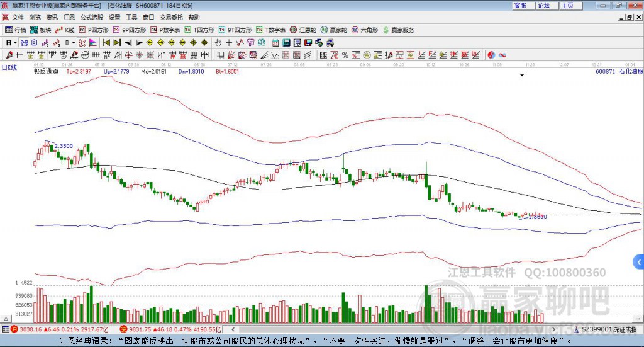The width and height of the screenshot is (644, 347).
Task: Click horizontal scrollbar right arrow
Action: [x=553, y=329]
